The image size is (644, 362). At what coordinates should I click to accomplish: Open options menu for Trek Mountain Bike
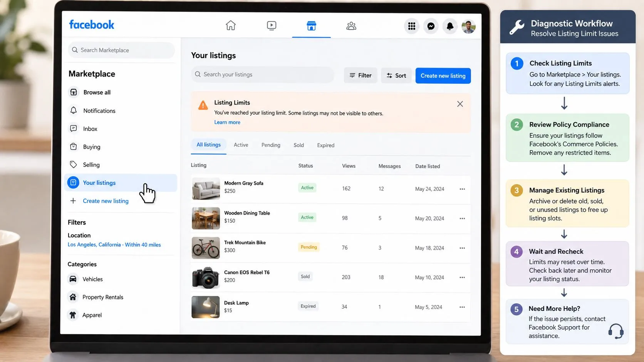[x=462, y=248]
